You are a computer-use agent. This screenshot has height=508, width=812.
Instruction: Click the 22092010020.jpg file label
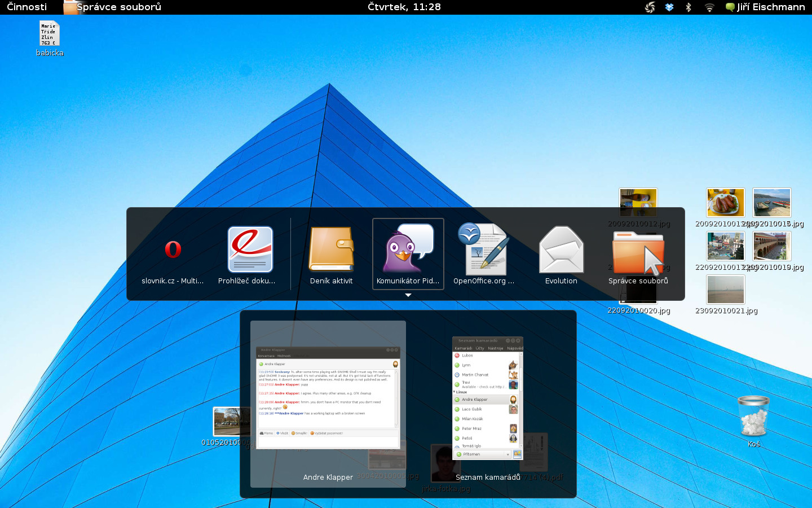[639, 310]
